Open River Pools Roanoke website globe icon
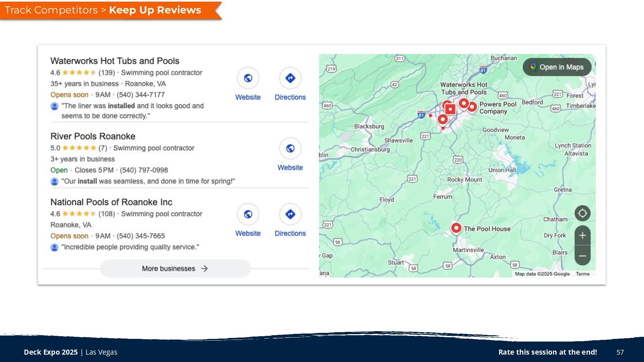Image resolution: width=644 pixels, height=362 pixels. click(290, 148)
